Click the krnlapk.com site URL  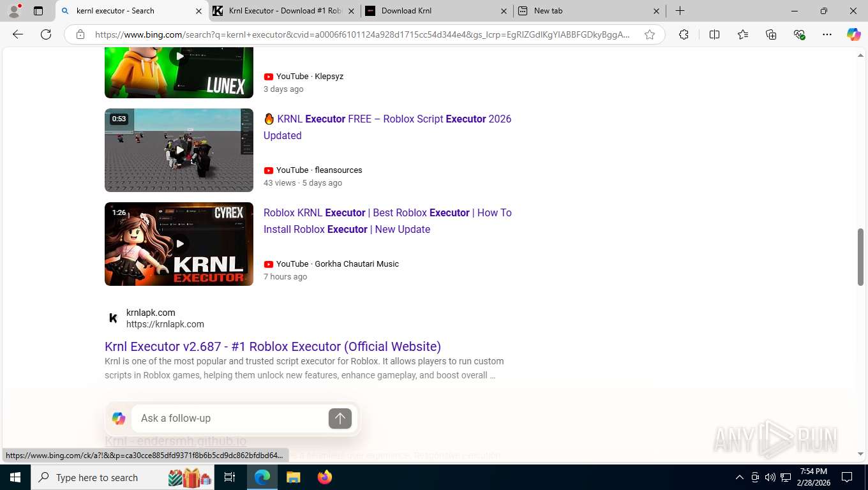pos(165,324)
